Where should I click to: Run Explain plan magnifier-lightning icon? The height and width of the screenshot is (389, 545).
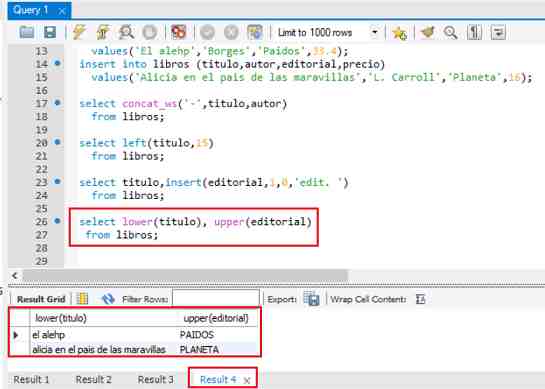click(126, 33)
